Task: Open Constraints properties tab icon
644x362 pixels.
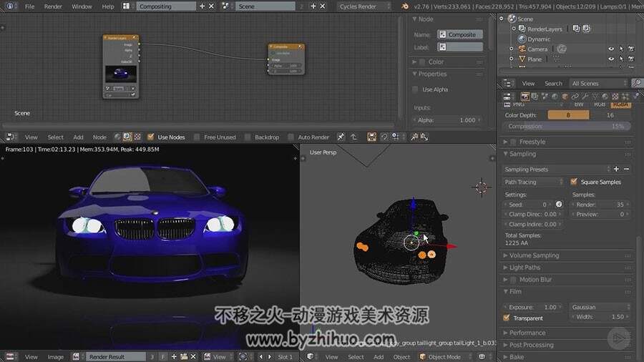Action: (575, 97)
